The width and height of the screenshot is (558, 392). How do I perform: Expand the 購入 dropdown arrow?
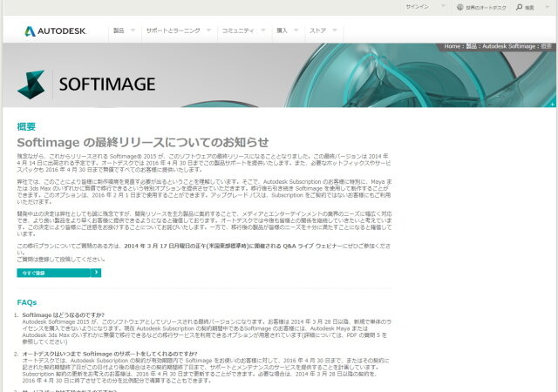click(x=296, y=30)
